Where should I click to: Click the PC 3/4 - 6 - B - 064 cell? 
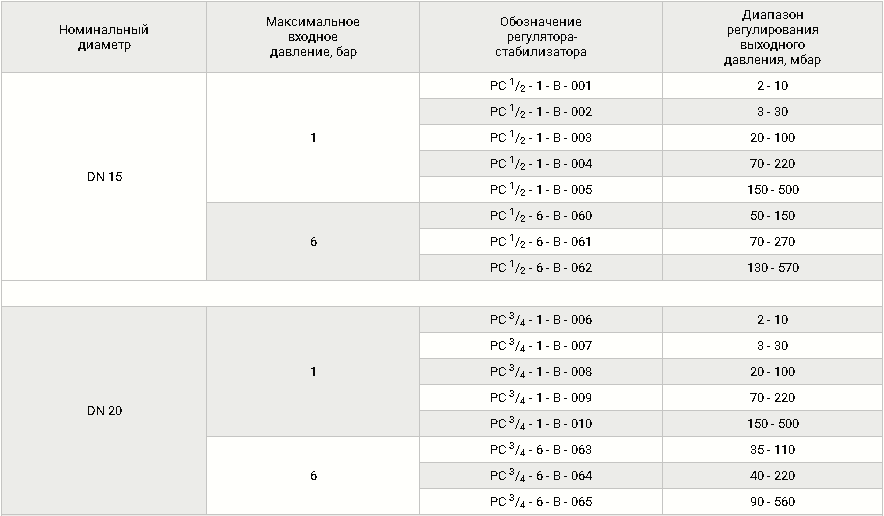(x=541, y=475)
